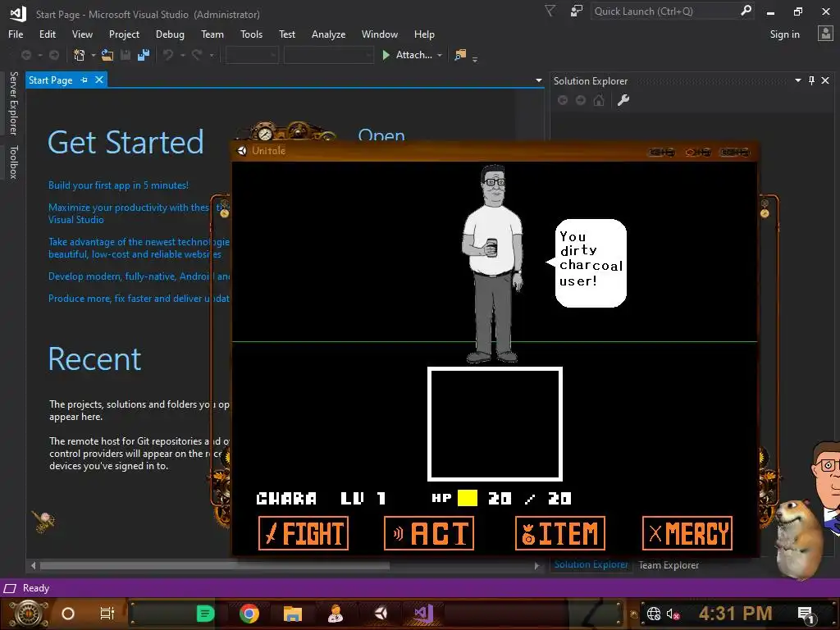
Task: Open 'Develop modern, fully-native, Android' link
Action: [x=139, y=276]
